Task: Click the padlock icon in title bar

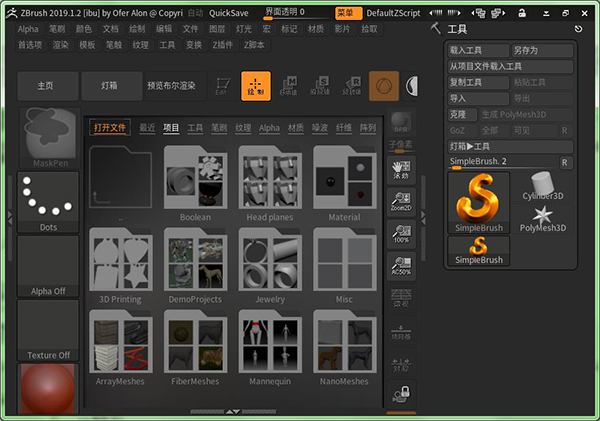Action: (x=522, y=13)
